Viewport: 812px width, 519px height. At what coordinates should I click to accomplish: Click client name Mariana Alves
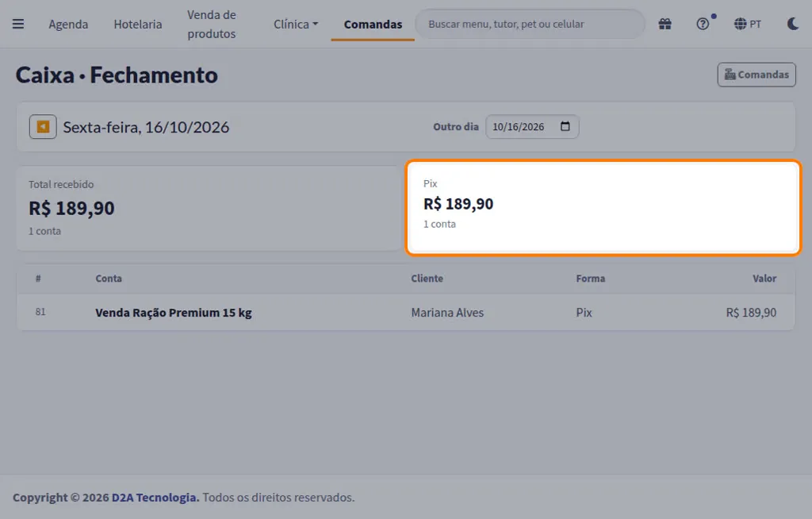447,313
